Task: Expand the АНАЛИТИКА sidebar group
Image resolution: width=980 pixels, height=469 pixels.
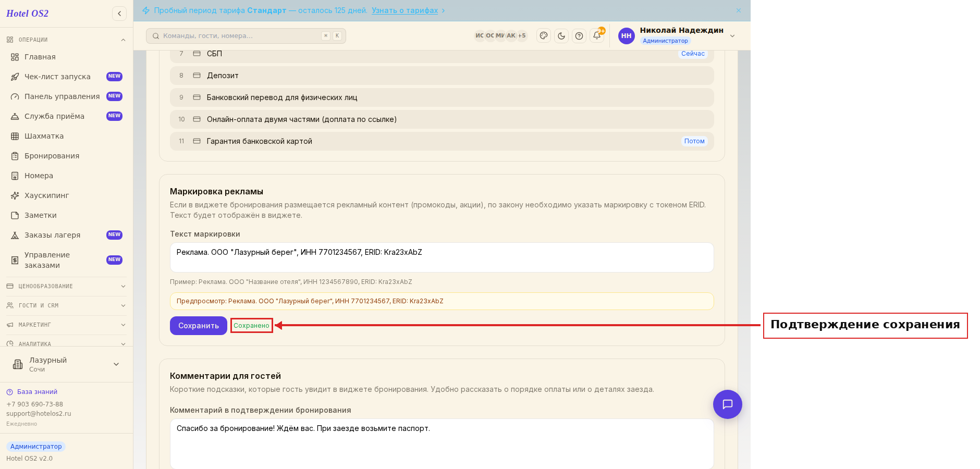Action: point(67,343)
